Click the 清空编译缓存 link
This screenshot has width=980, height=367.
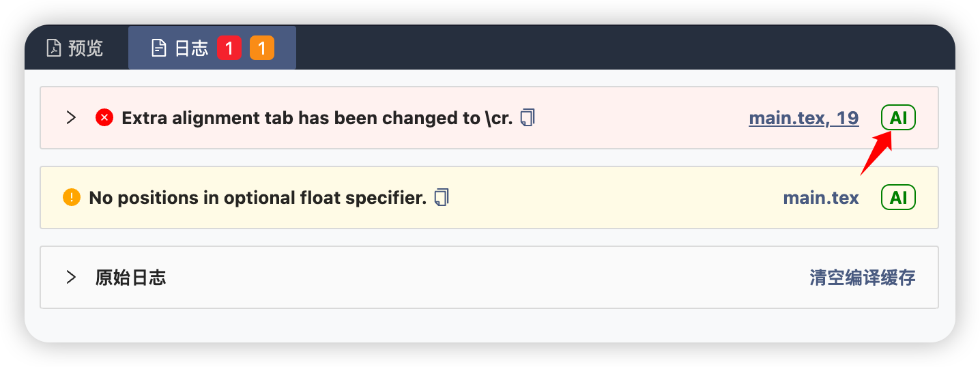pos(862,278)
